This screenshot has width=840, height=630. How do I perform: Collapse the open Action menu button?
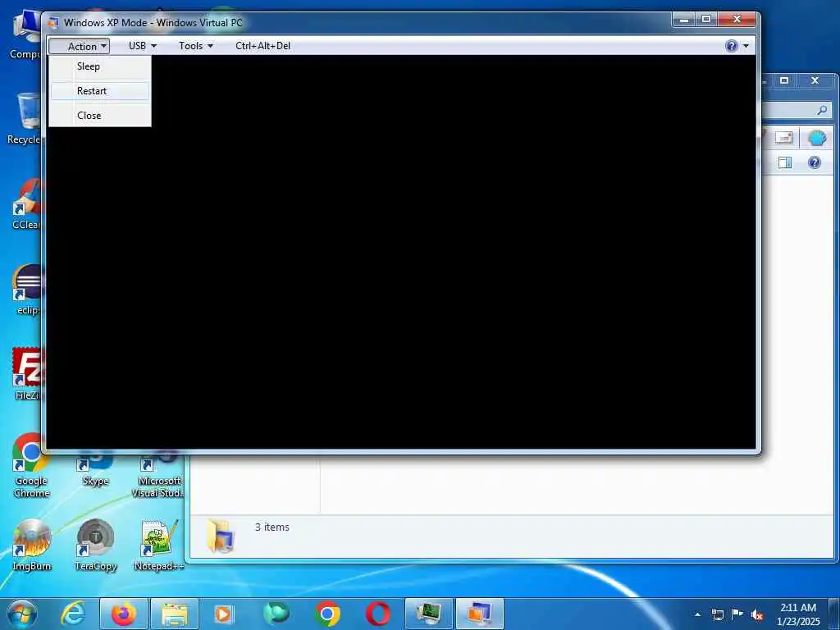coord(80,46)
